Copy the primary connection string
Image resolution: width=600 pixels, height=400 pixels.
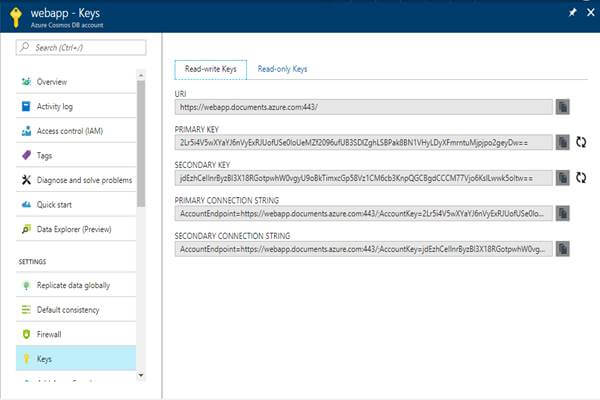tap(562, 213)
